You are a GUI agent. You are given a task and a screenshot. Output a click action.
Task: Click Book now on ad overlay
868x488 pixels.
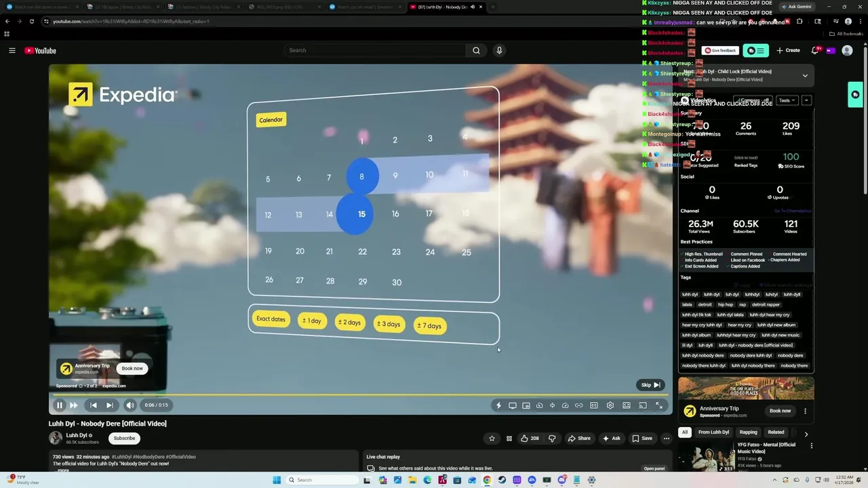(132, 369)
